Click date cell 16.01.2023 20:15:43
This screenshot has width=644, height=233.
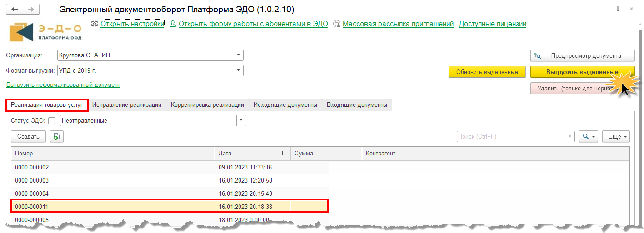click(x=245, y=193)
